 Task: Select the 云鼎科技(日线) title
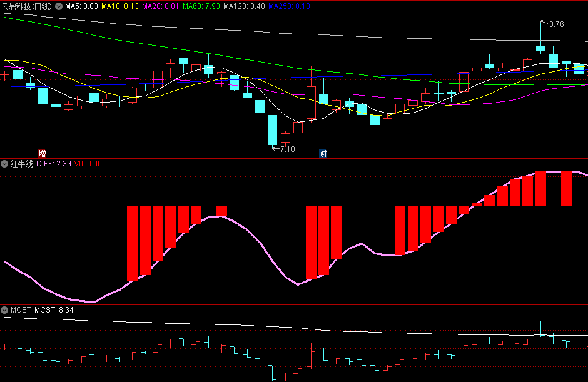(26, 6)
